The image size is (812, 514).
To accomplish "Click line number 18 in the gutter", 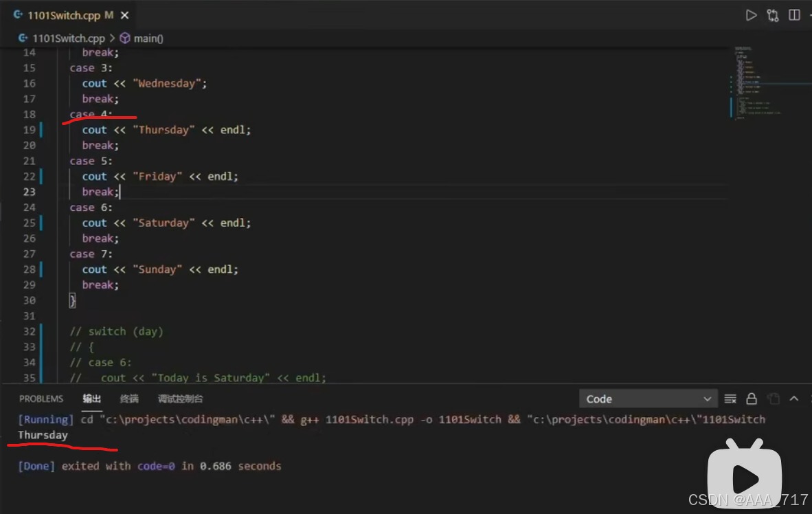I will pos(29,115).
